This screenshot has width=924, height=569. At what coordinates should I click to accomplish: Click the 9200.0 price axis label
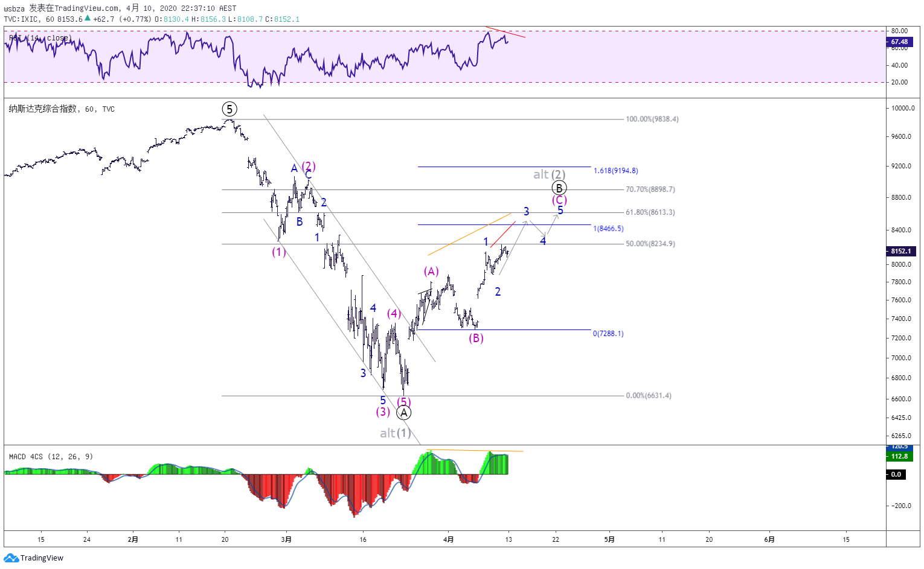click(901, 167)
